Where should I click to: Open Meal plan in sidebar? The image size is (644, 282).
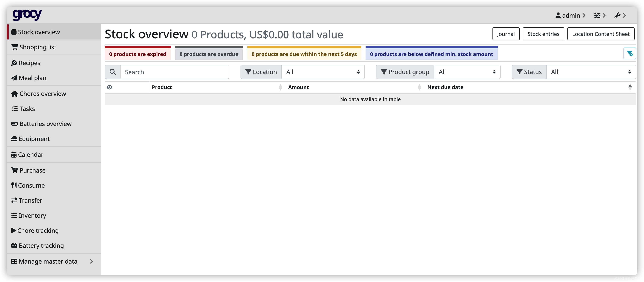pyautogui.click(x=32, y=78)
